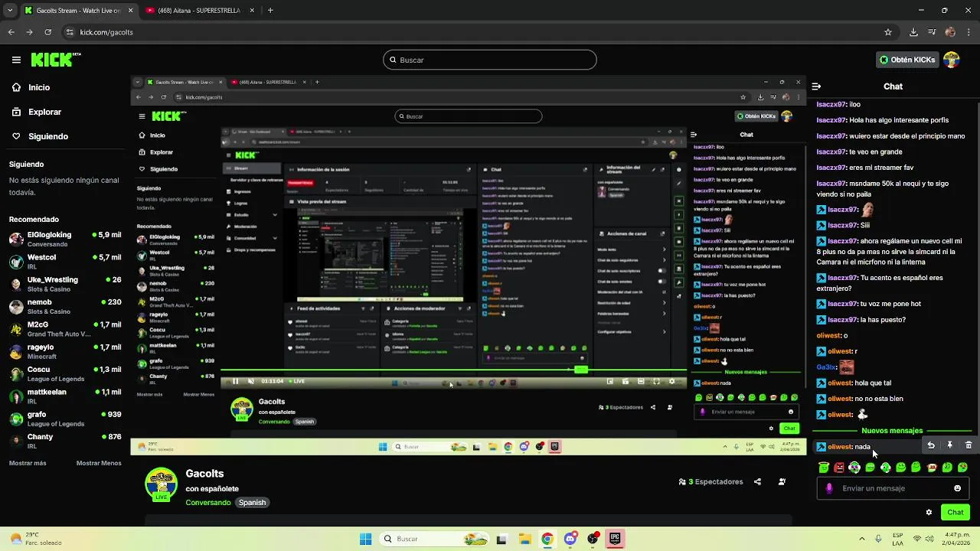980x551 pixels.
Task: Open Uke_Wrestling recommended channel
Action: 65,284
